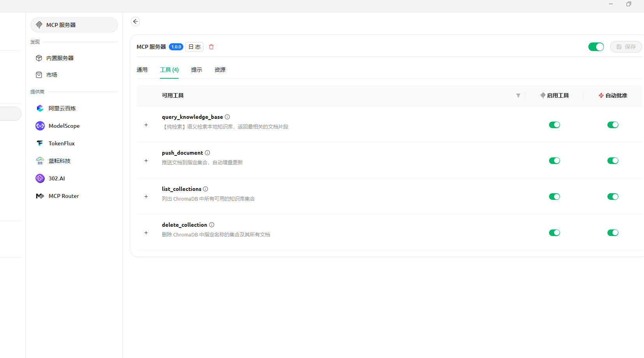Open the ModelScope provider
The image size is (644, 358).
74,126
